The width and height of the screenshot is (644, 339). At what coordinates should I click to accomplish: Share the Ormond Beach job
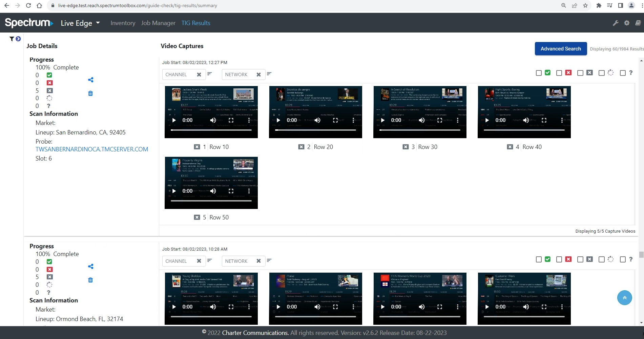click(x=90, y=267)
